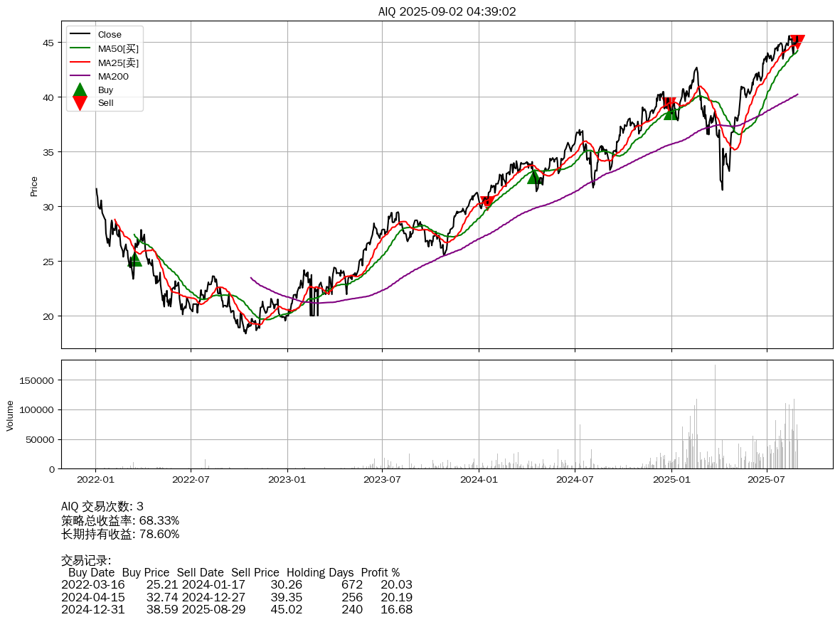The height and width of the screenshot is (622, 840).
Task: Click the black Close line sample in the legend
Action: coord(80,35)
